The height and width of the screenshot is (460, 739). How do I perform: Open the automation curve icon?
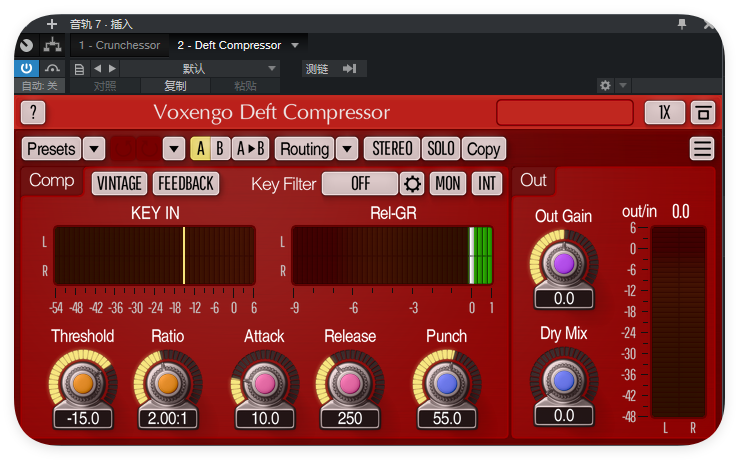[x=52, y=68]
